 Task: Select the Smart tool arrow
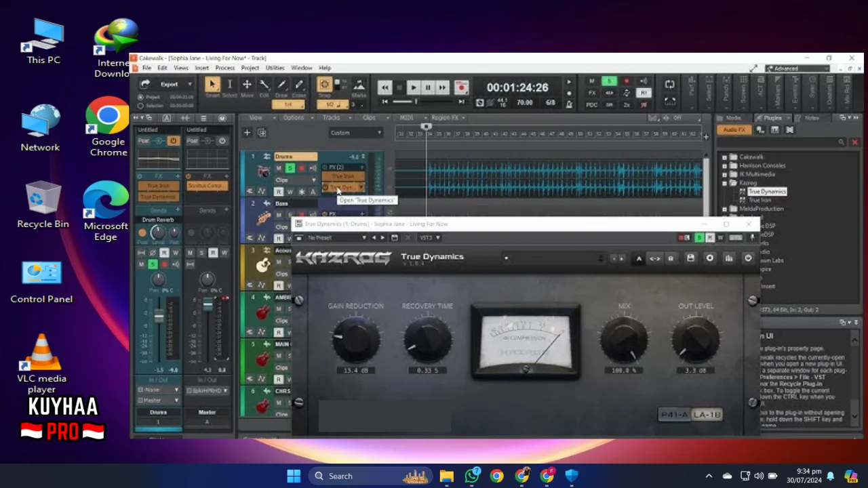tap(212, 84)
